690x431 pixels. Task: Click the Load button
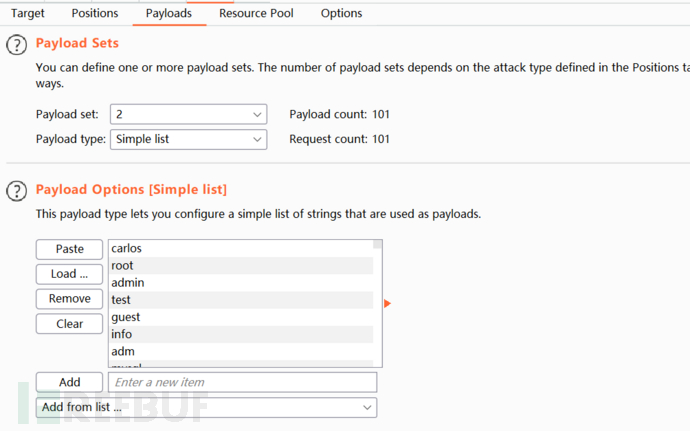tap(69, 274)
